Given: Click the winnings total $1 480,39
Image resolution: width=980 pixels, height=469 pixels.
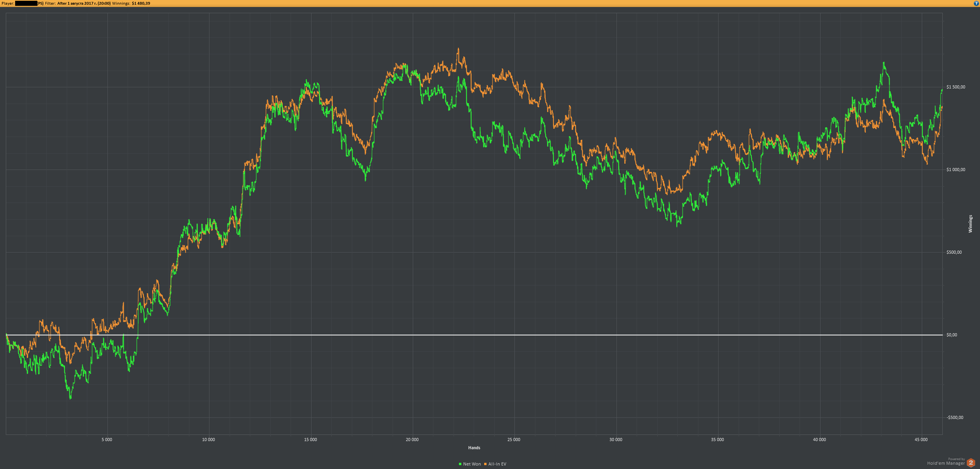Looking at the screenshot, I should [x=141, y=3].
